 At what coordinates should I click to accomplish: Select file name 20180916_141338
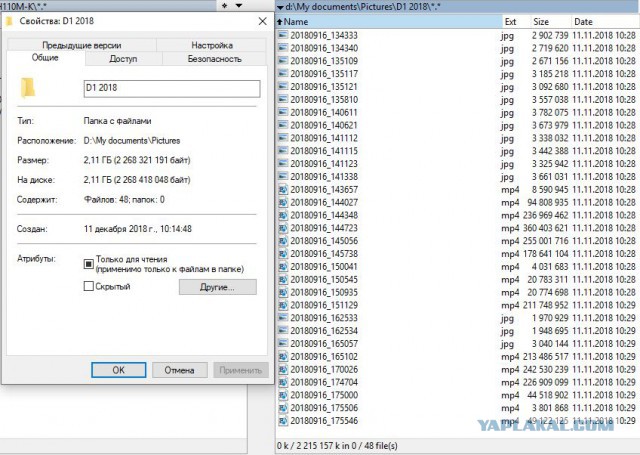tap(324, 177)
